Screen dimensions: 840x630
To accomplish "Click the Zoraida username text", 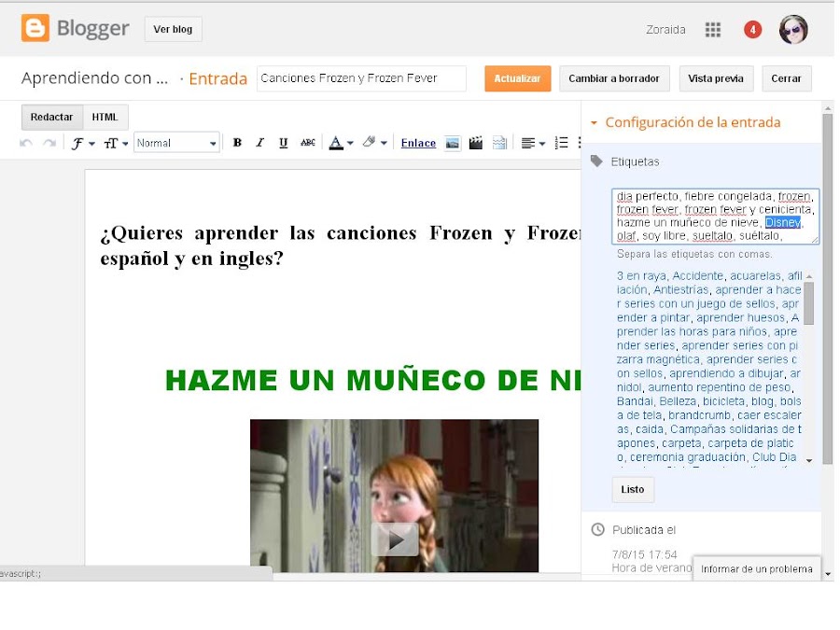I will (x=665, y=30).
